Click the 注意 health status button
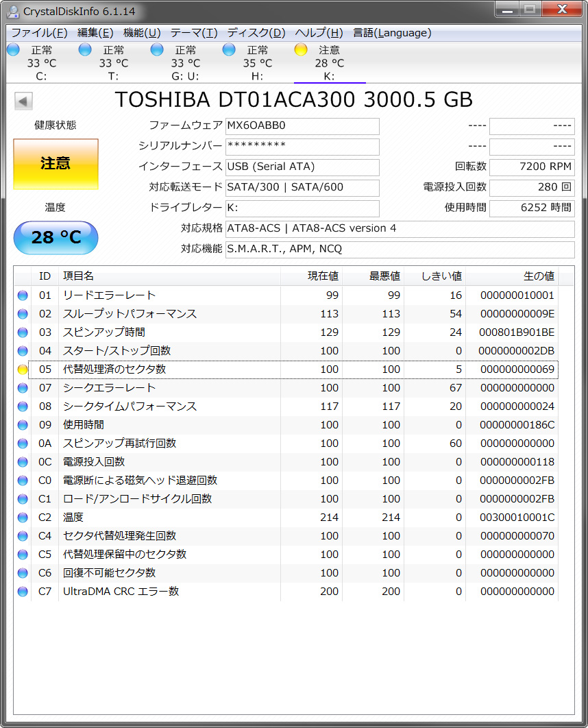 (56, 164)
